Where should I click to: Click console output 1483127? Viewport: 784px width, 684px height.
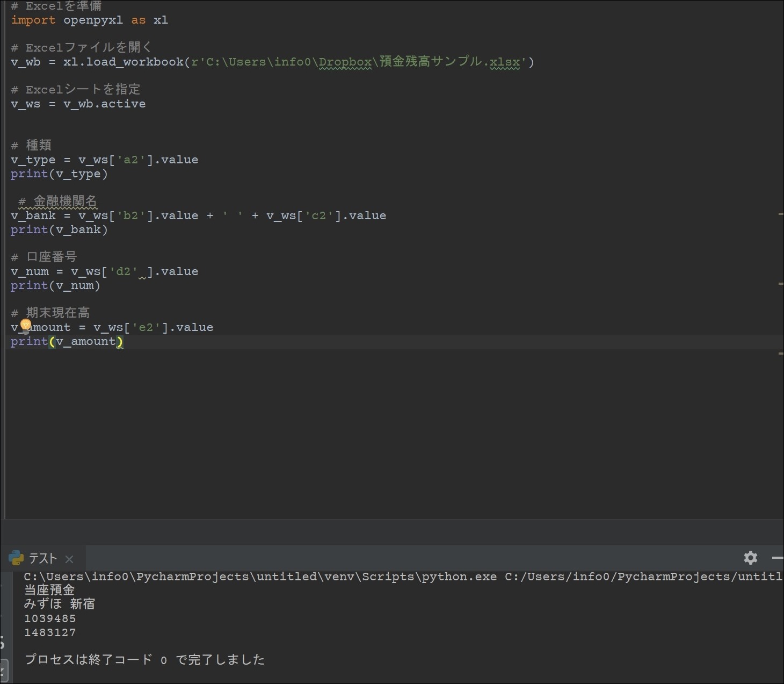coord(50,632)
